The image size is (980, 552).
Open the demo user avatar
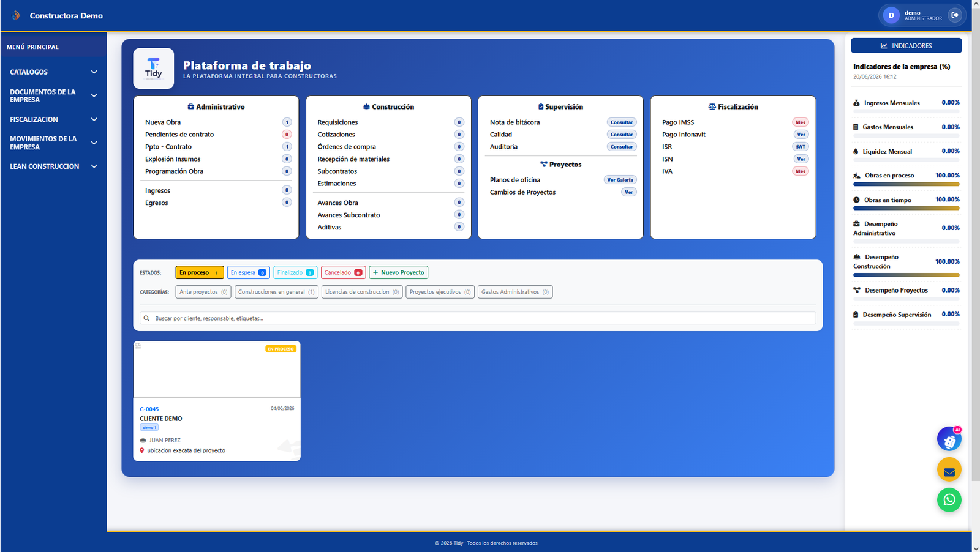coord(891,15)
